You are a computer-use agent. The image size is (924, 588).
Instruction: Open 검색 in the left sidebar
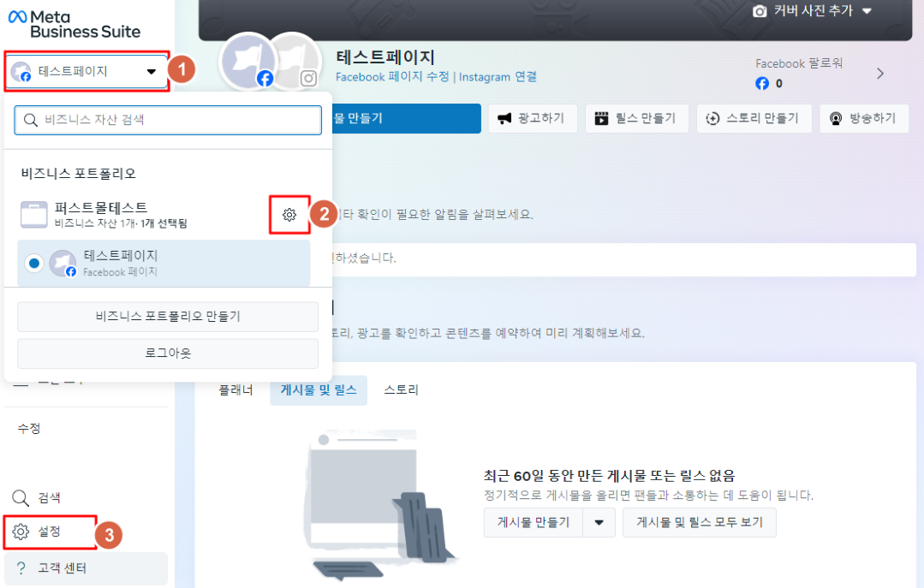pos(50,498)
